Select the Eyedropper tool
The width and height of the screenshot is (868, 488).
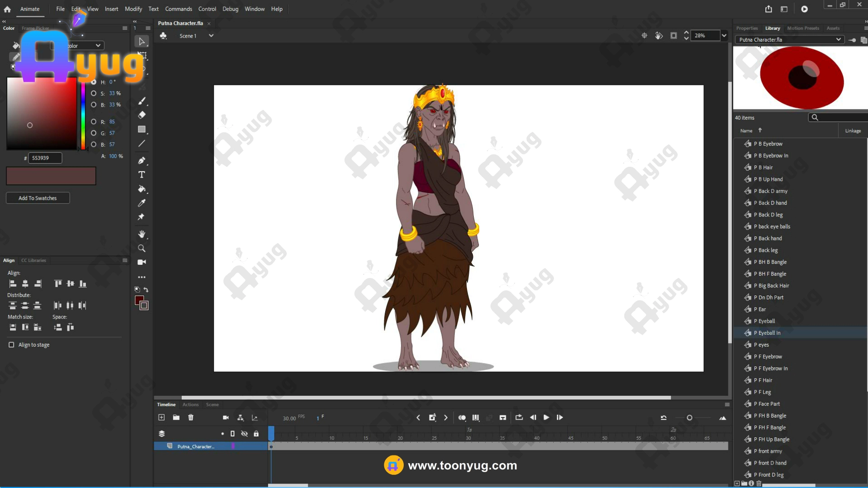point(142,203)
